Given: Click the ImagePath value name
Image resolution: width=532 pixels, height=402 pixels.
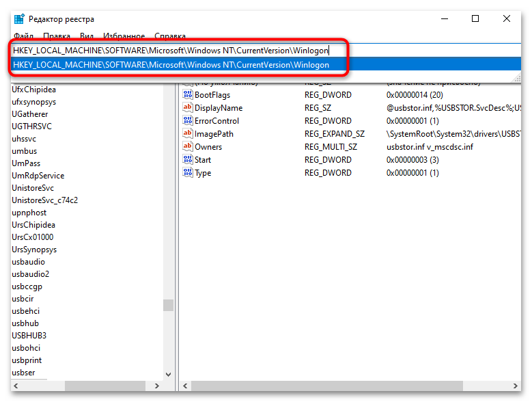Looking at the screenshot, I should (214, 134).
